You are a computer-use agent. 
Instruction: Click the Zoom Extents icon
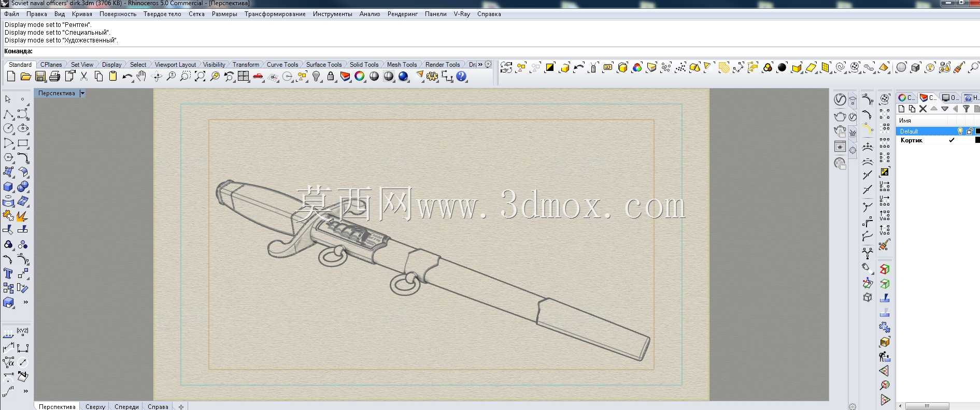(x=200, y=77)
